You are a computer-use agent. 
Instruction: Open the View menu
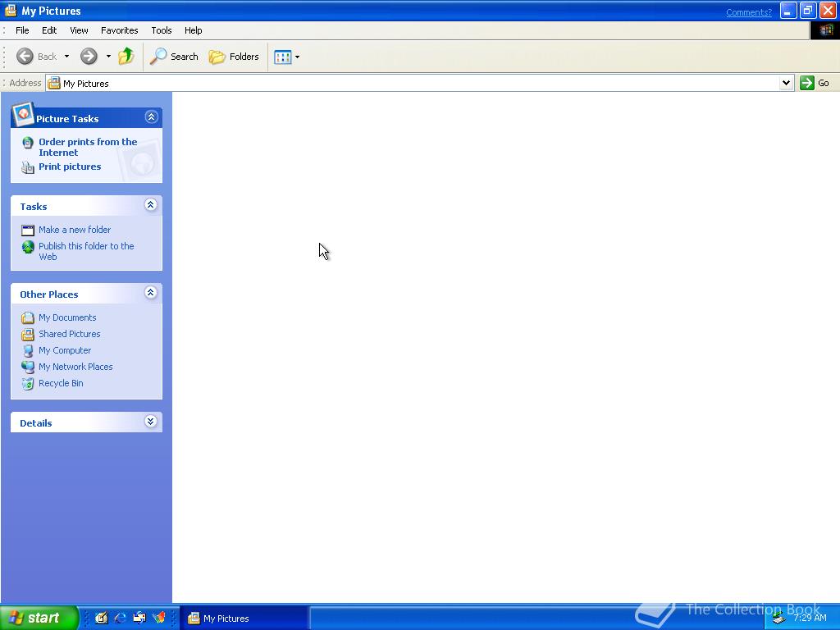[x=79, y=30]
